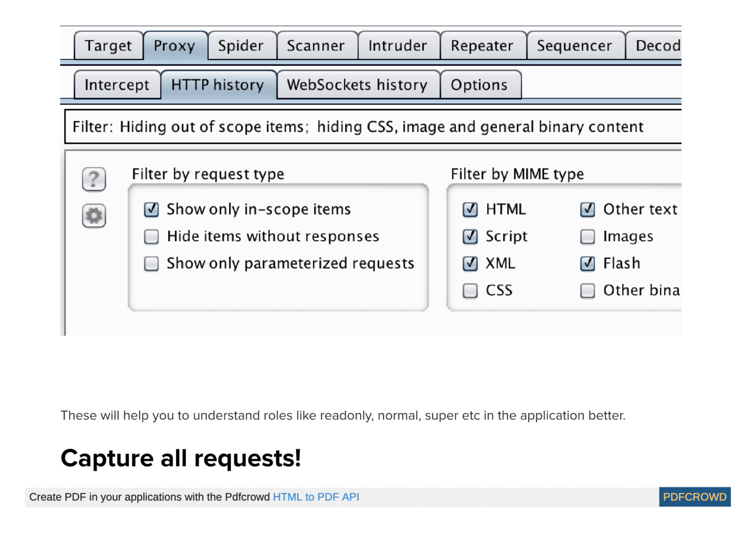756x535 pixels.
Task: Follow the HTML to PDF API link
Action: (x=315, y=497)
